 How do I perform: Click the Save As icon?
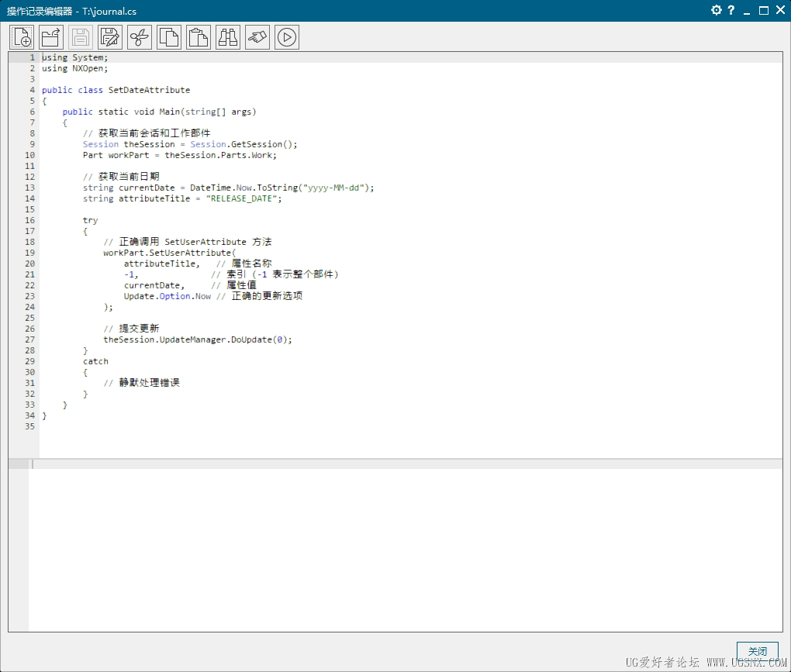click(x=110, y=37)
